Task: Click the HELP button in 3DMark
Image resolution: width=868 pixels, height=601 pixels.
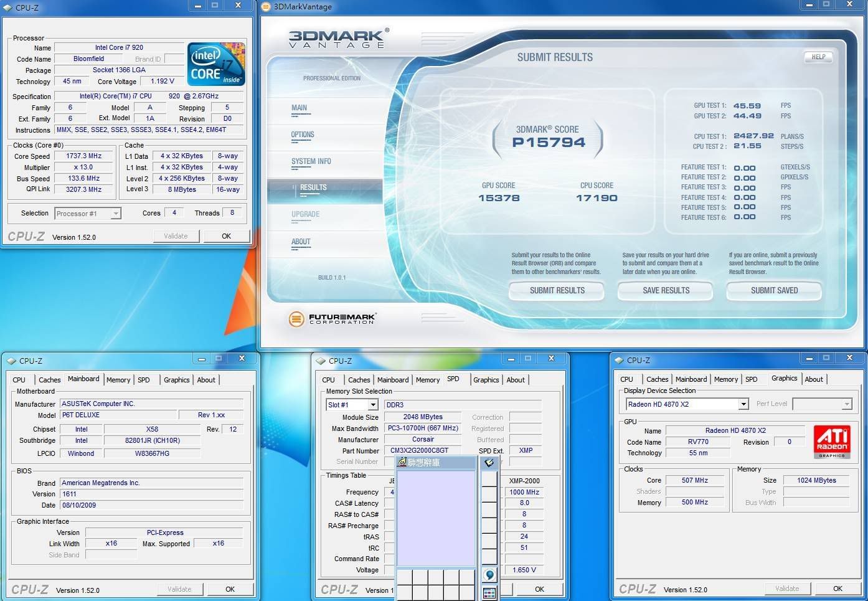Action: tap(818, 57)
